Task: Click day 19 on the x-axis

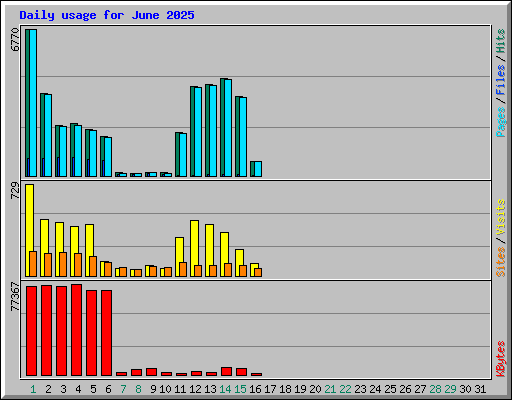Action: click(300, 389)
